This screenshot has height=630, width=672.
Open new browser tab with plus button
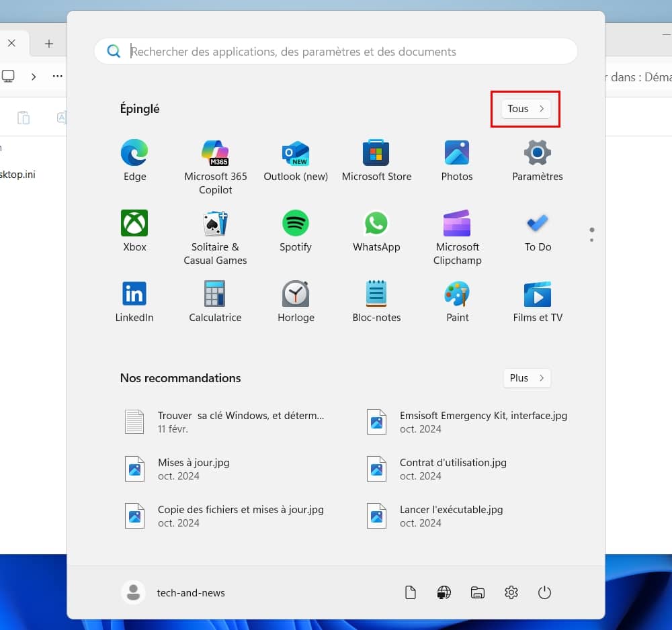click(x=49, y=44)
